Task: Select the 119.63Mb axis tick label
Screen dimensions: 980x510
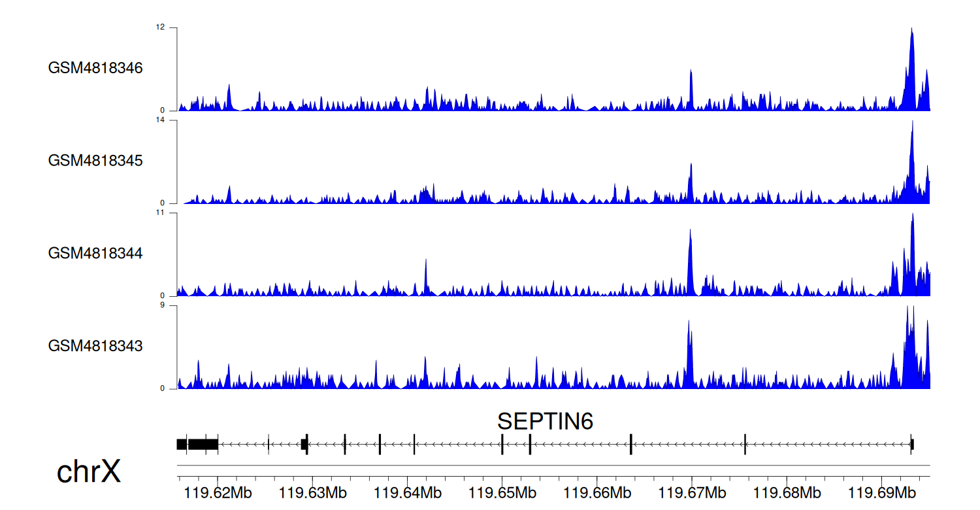Action: coord(312,492)
